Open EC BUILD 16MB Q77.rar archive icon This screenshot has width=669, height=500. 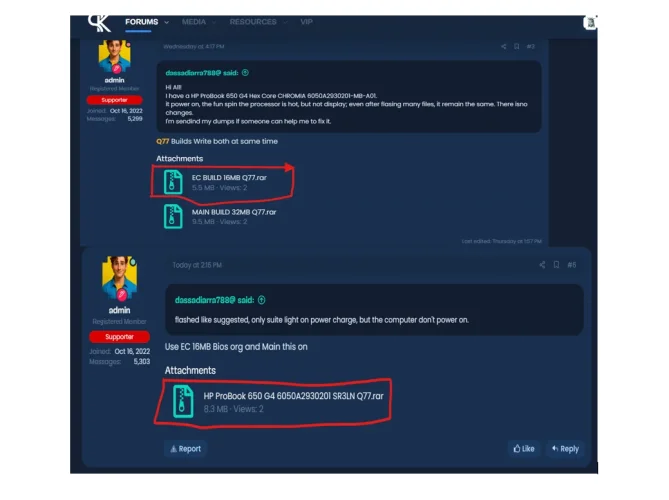(x=173, y=182)
